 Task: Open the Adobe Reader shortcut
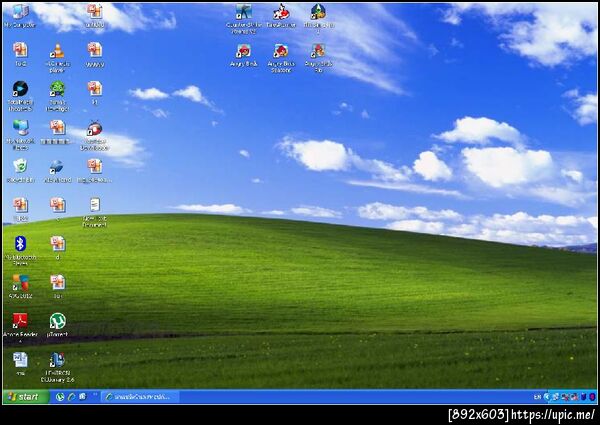click(20, 327)
